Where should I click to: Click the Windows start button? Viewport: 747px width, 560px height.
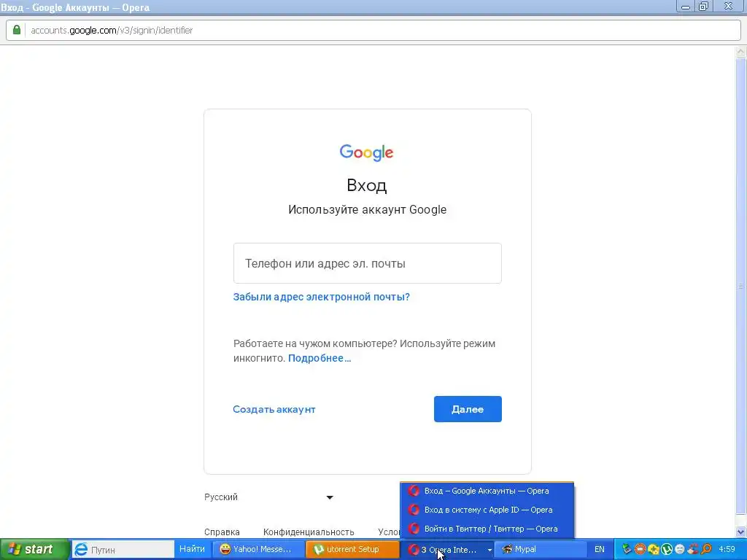[x=34, y=550]
